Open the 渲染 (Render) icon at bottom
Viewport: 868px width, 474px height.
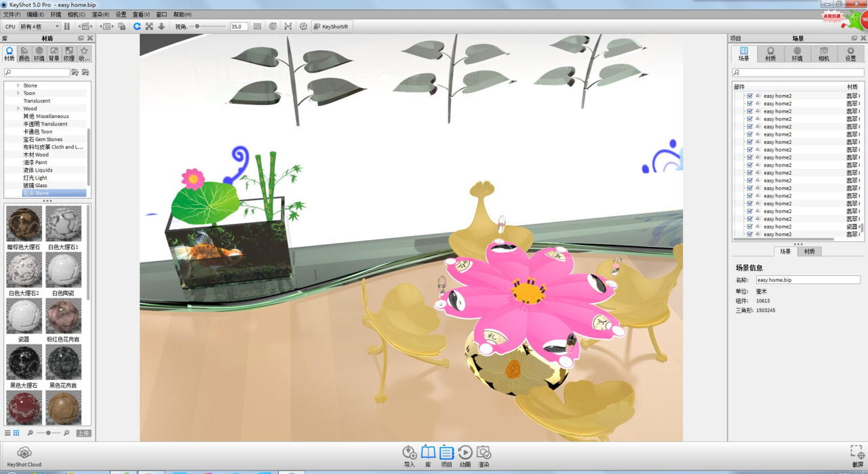[484, 452]
